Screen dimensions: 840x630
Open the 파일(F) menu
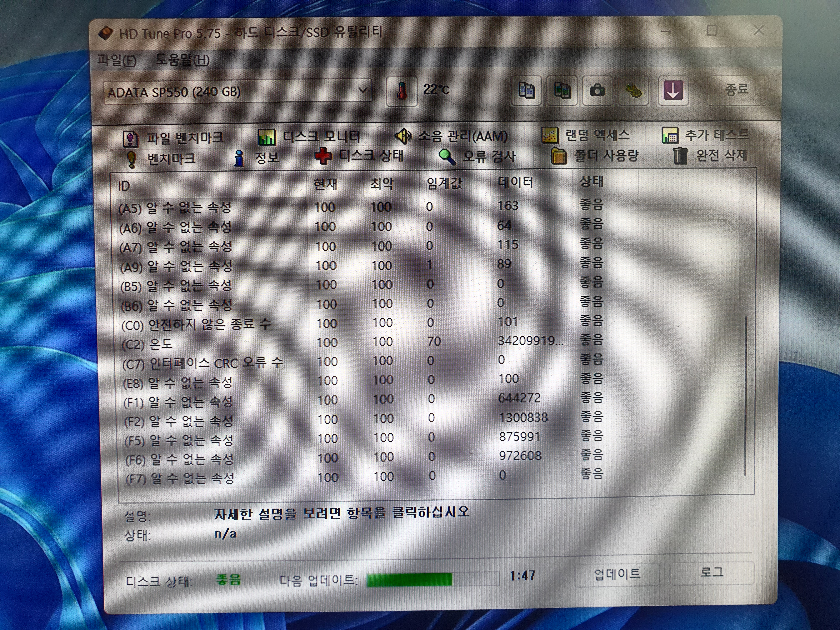(x=117, y=60)
